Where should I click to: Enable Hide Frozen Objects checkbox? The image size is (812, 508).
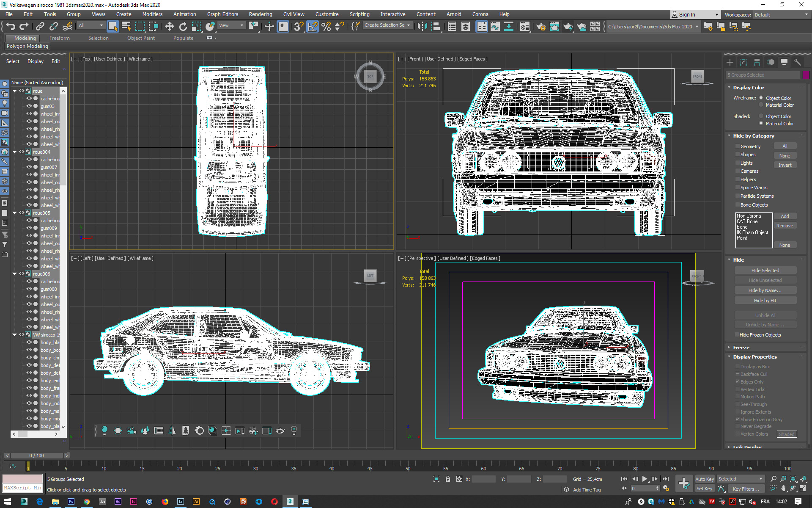point(737,335)
